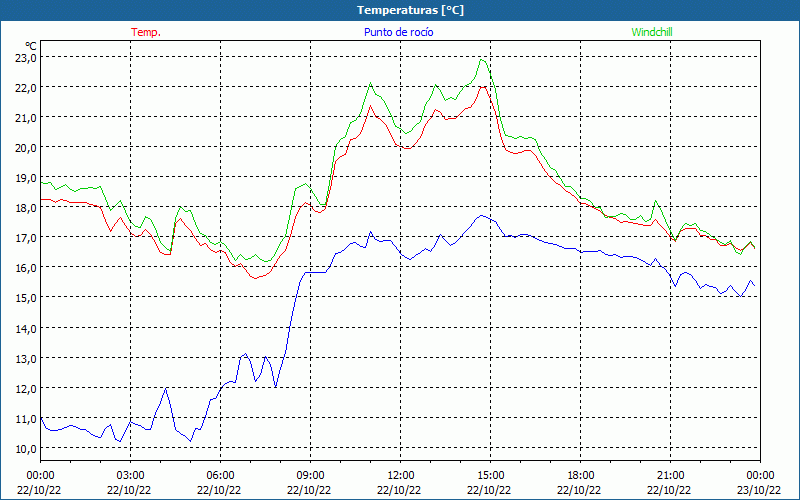Click the 11,0 y-axis label

tap(26, 419)
